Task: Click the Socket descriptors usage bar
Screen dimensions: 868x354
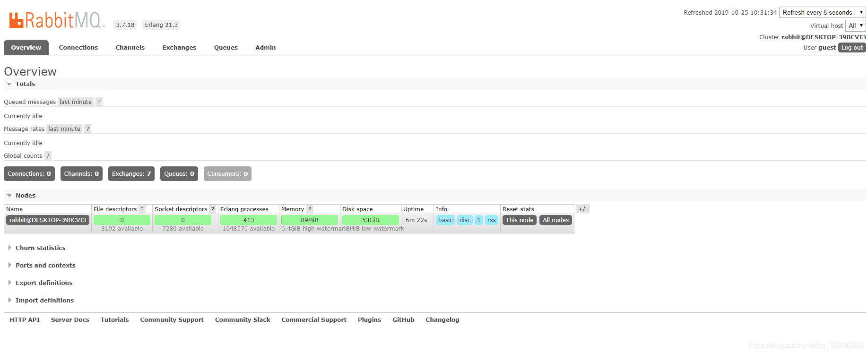Action: pyautogui.click(x=183, y=220)
